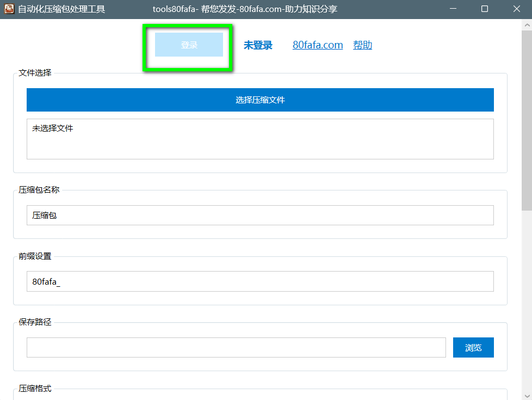Click the 未登录 status label
Viewport: 532px width, 400px height.
[x=258, y=45]
